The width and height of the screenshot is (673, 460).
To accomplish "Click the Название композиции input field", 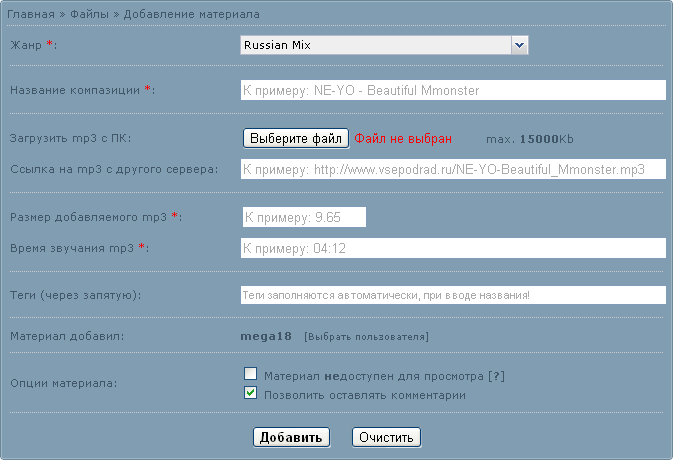I will [453, 90].
